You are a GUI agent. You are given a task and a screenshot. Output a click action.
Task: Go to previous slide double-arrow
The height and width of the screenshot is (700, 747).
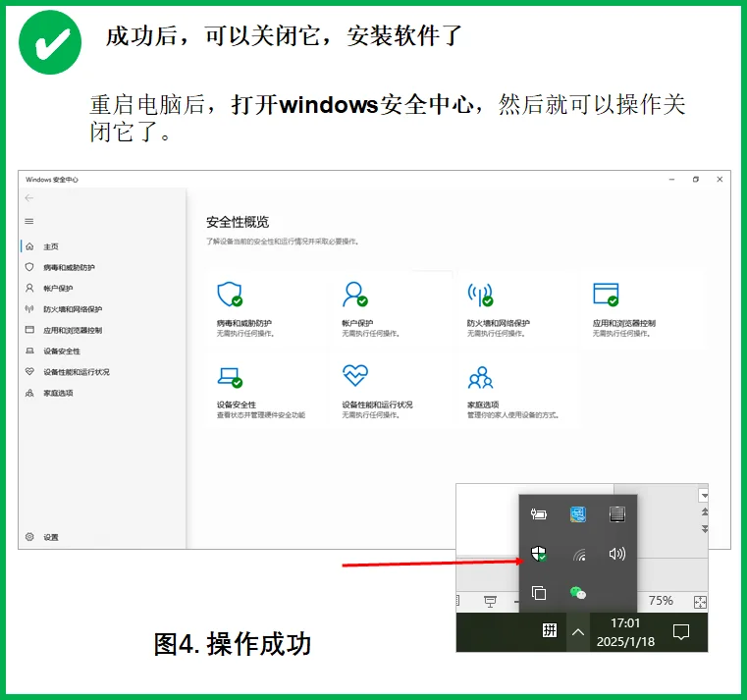coord(705,512)
